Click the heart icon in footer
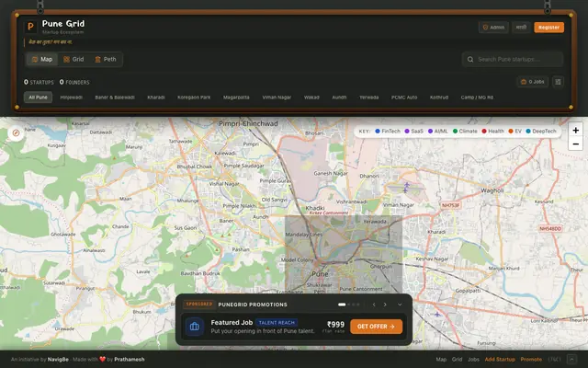Viewport: 588px width, 368px height. point(102,360)
